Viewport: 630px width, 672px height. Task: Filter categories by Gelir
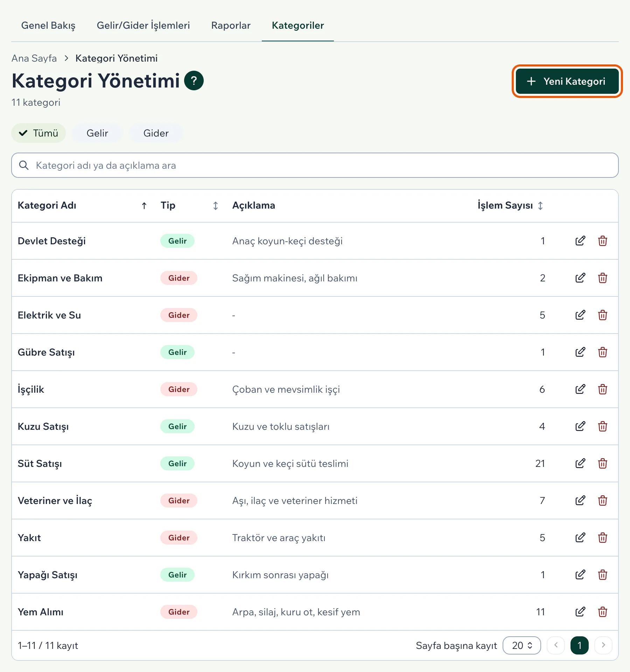(x=97, y=133)
